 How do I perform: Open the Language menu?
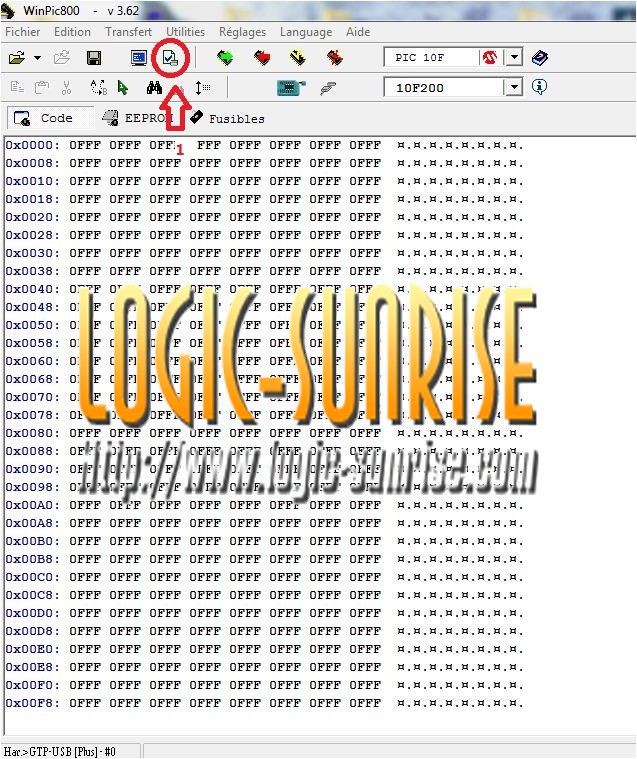[306, 32]
